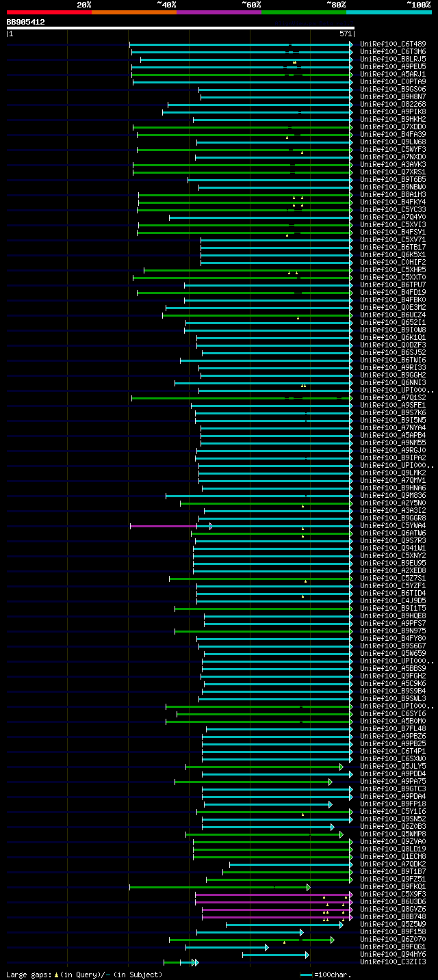Click the cyan alignment bar for B9F158
The height and width of the screenshot is (980, 438).
(x=250, y=932)
